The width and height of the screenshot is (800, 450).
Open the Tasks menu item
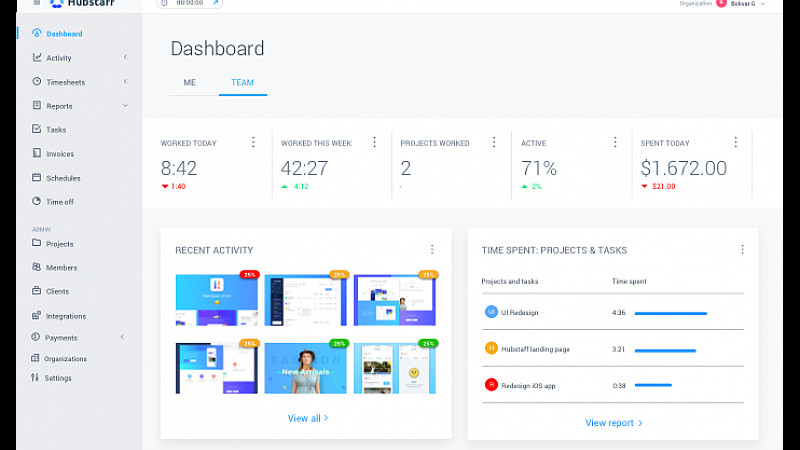pos(56,130)
